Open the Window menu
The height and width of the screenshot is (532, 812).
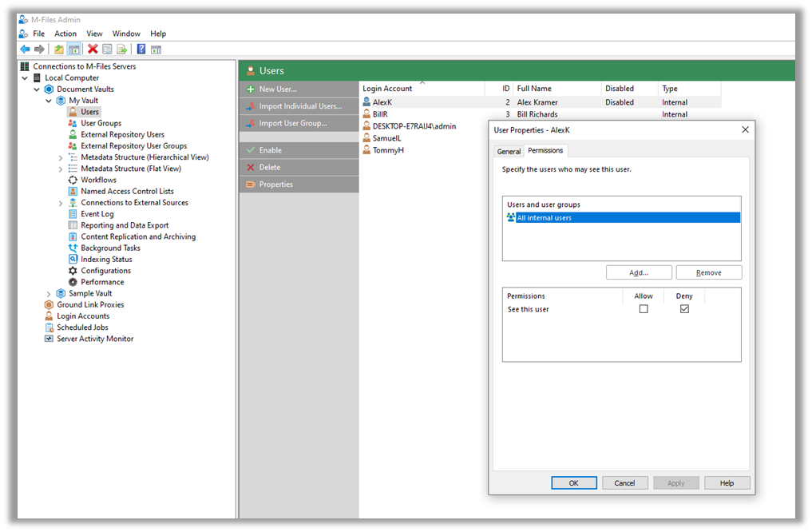(x=126, y=34)
